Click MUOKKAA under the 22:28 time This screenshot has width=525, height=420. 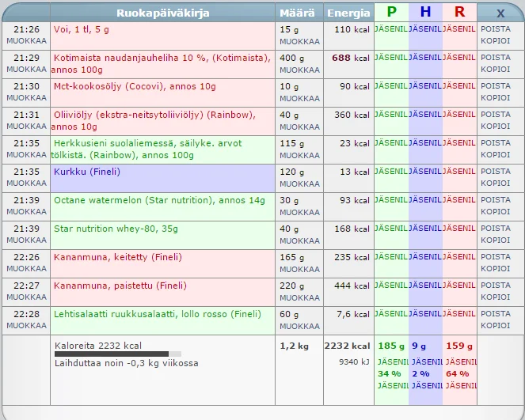pos(26,326)
